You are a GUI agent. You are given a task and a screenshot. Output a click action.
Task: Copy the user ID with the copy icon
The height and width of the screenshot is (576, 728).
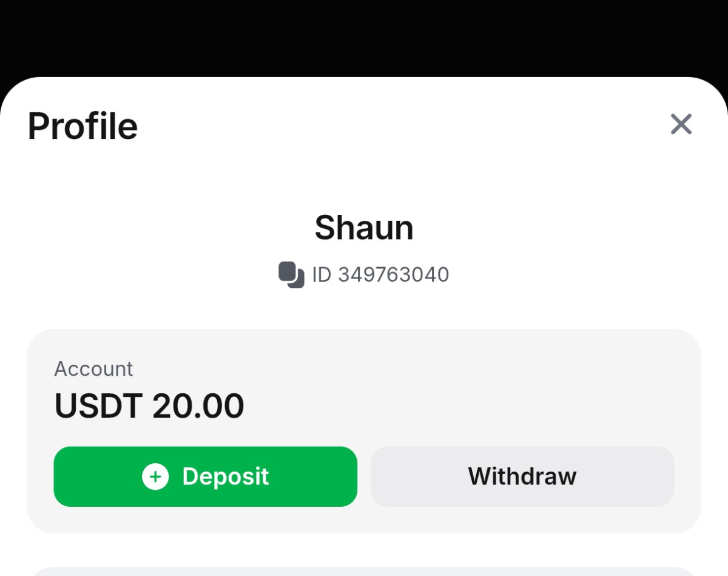pyautogui.click(x=291, y=275)
